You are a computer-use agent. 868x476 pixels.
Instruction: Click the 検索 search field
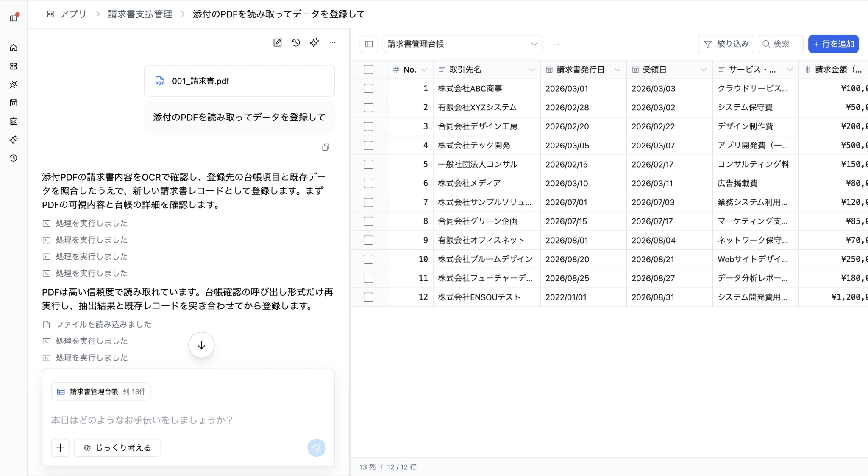tap(781, 44)
